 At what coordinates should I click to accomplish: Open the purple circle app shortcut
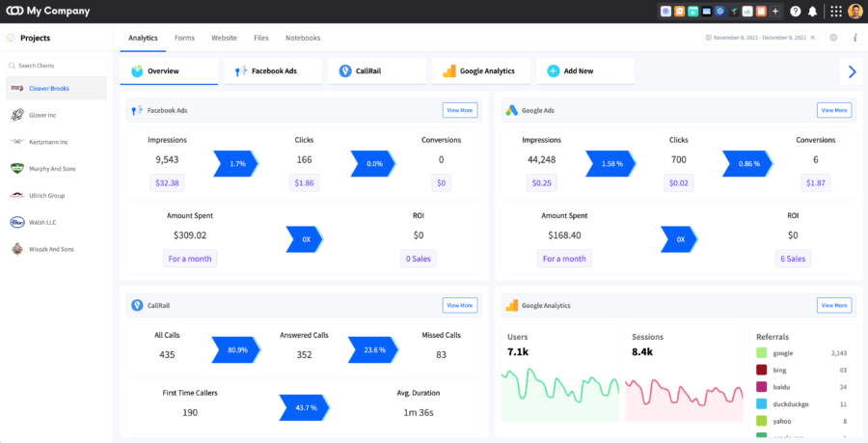pyautogui.click(x=665, y=11)
